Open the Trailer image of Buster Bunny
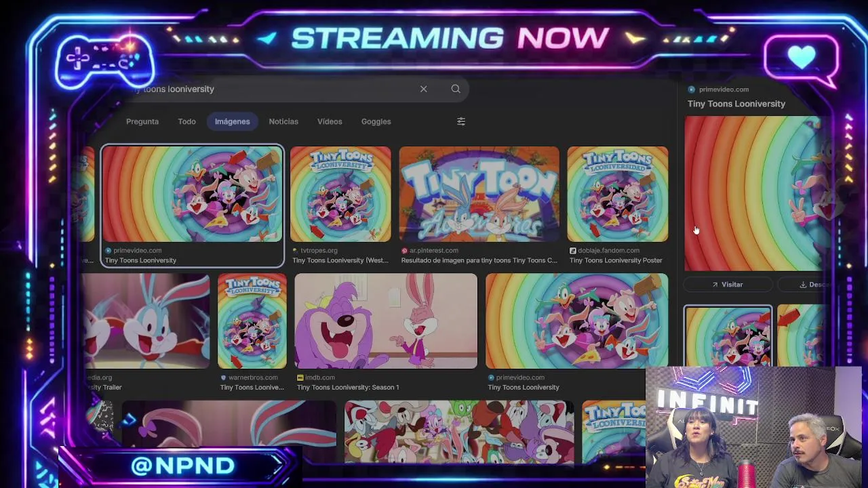The image size is (868, 488). [x=146, y=321]
